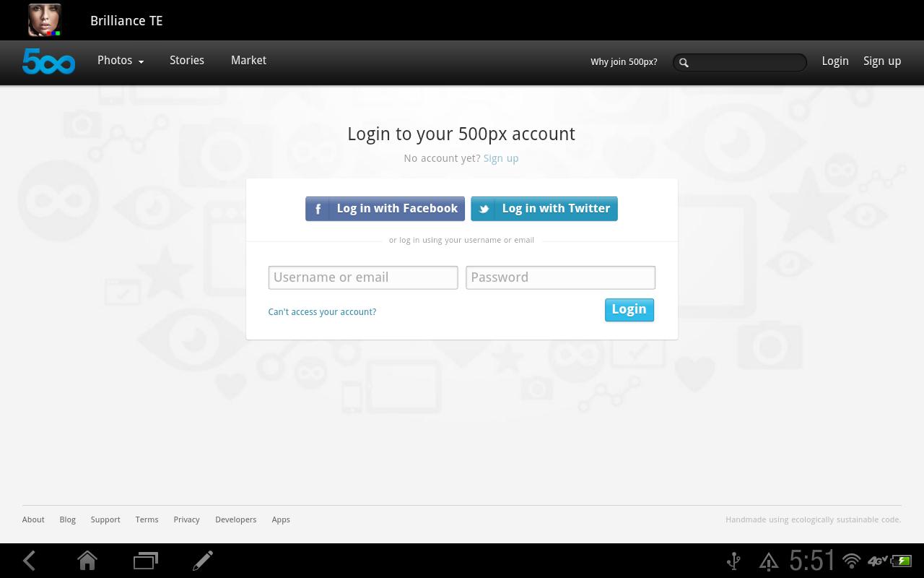The width and height of the screenshot is (924, 578).
Task: Open the Stories section
Action: 187,61
